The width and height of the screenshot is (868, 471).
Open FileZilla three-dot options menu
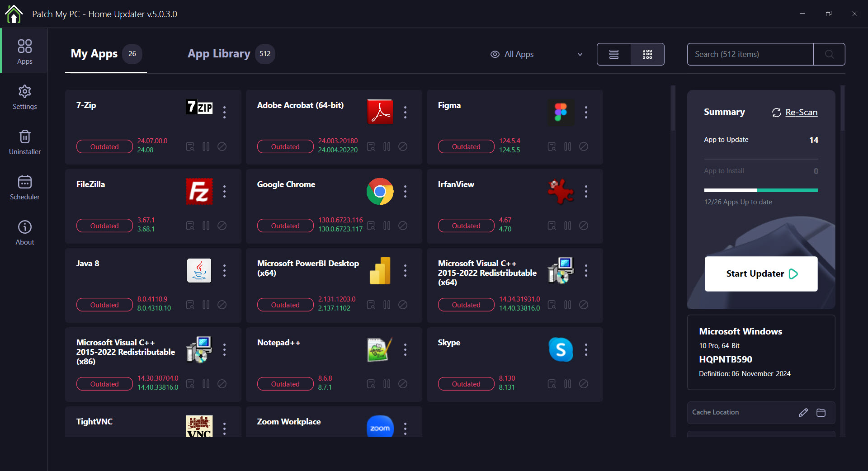tap(224, 191)
